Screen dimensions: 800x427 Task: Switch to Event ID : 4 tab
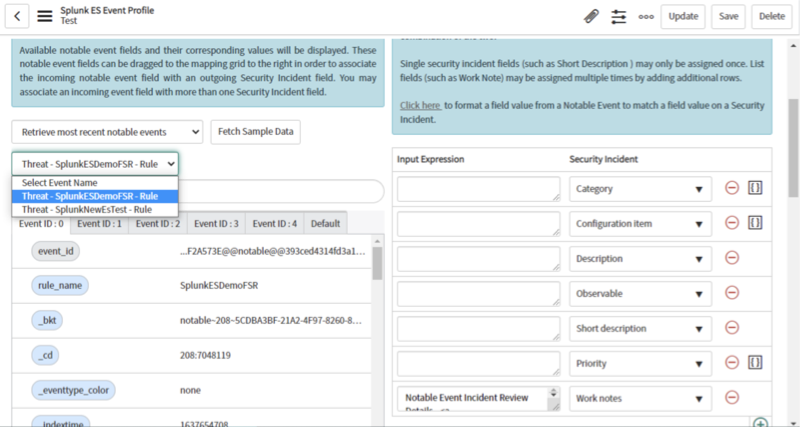[x=274, y=223]
